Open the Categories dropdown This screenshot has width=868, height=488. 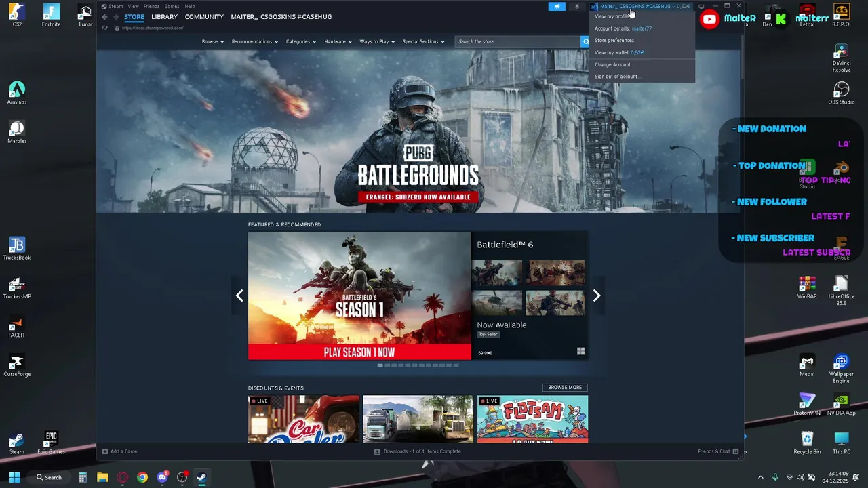(301, 41)
